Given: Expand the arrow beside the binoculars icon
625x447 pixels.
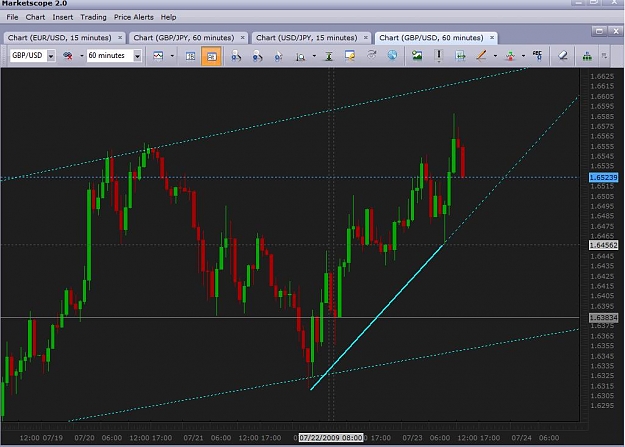Looking at the screenshot, I should pos(81,56).
